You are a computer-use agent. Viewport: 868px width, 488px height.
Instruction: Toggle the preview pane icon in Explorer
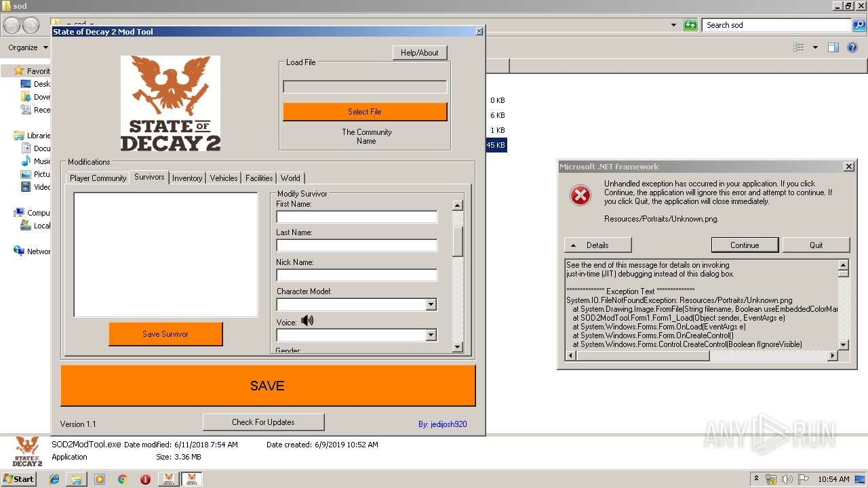(x=833, y=47)
